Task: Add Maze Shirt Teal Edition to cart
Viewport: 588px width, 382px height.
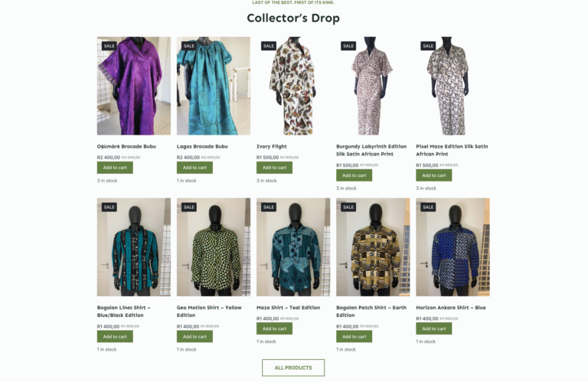Action: pyautogui.click(x=275, y=328)
